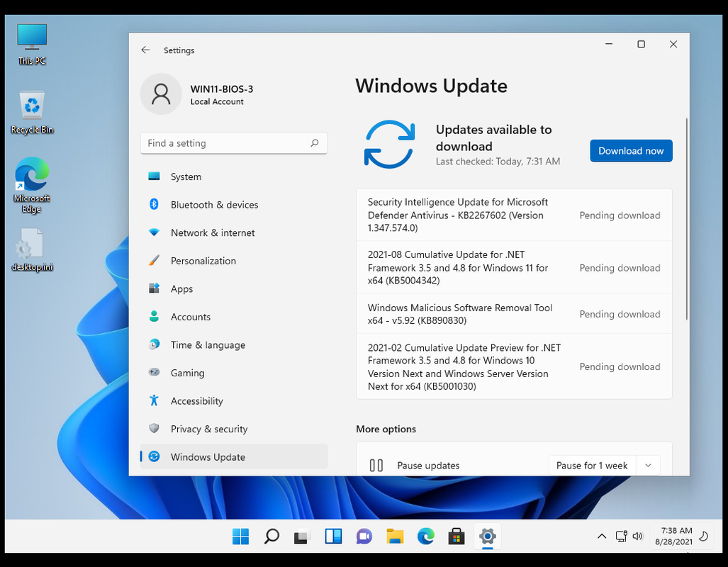Click Pending download beside KB890830

point(620,314)
